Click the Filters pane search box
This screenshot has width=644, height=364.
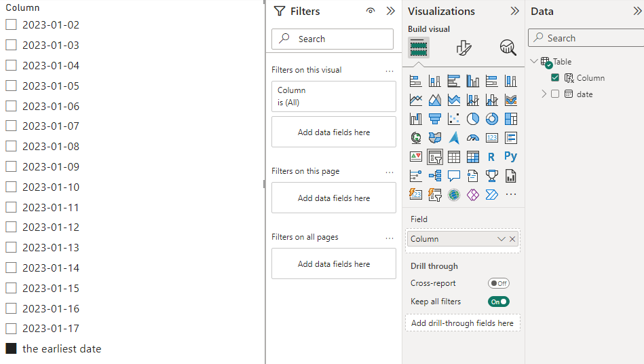click(x=333, y=39)
